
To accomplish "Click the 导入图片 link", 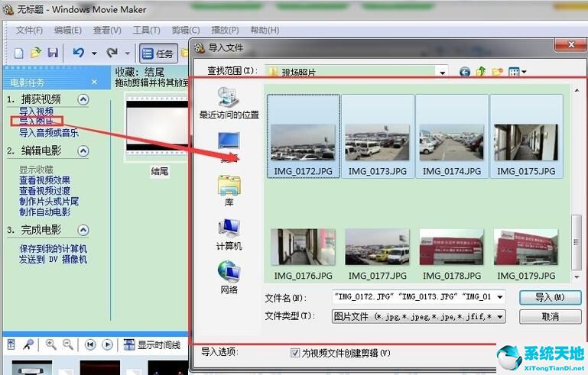I will click(37, 121).
